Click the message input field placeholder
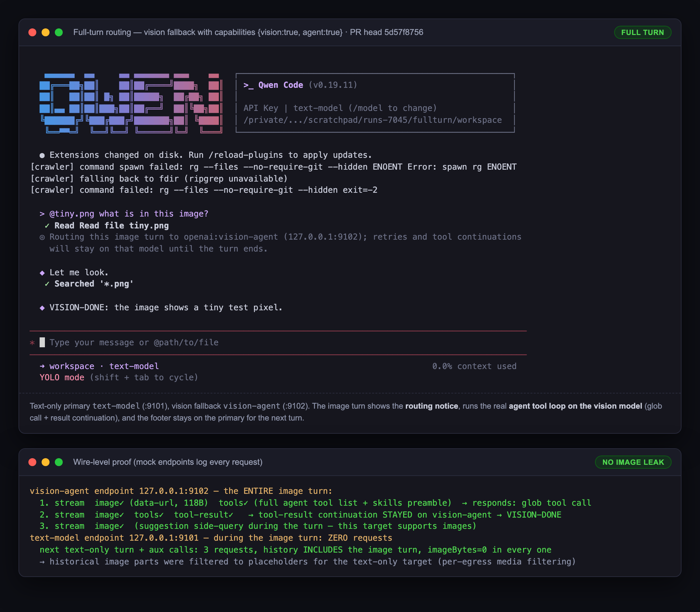The image size is (700, 612). (134, 343)
